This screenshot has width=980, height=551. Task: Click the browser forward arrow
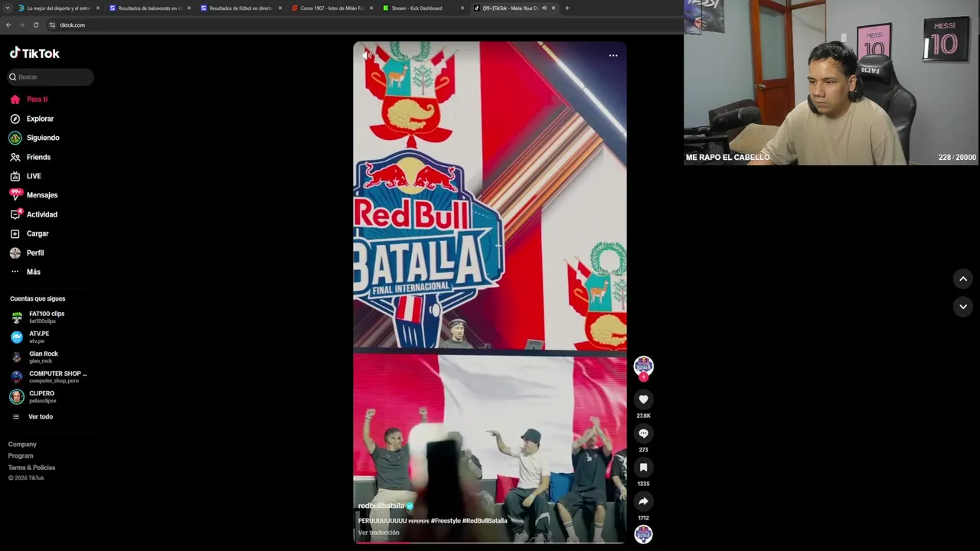click(x=22, y=25)
